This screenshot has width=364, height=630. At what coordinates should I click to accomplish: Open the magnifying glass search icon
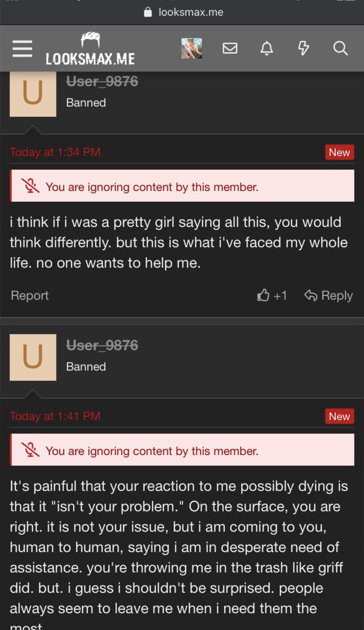point(340,48)
